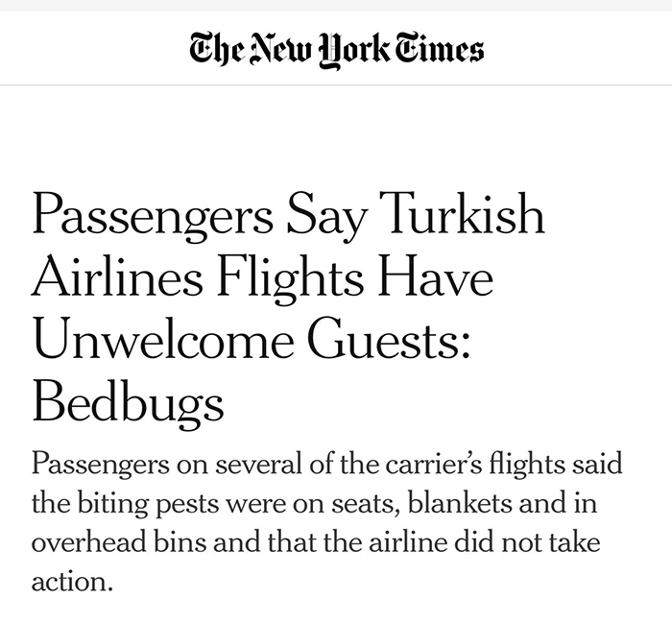Image resolution: width=672 pixels, height=623 pixels.
Task: Click the divider line under the masthead
Action: click(x=336, y=84)
